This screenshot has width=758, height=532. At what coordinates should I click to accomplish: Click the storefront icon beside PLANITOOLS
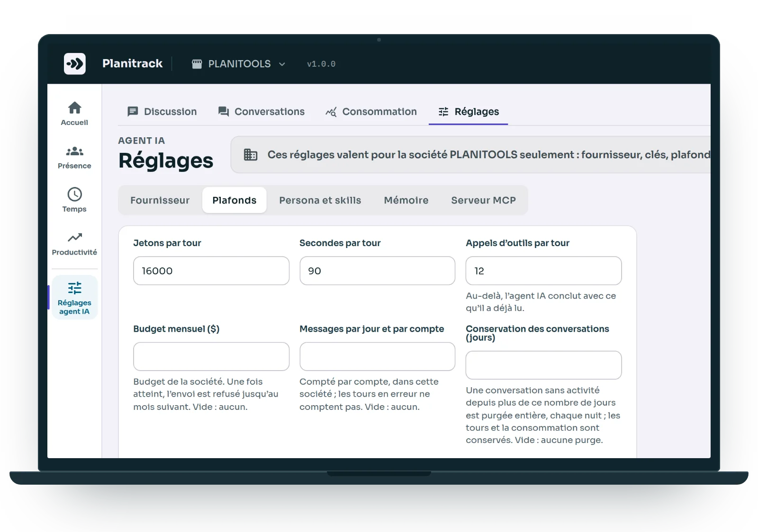[197, 64]
